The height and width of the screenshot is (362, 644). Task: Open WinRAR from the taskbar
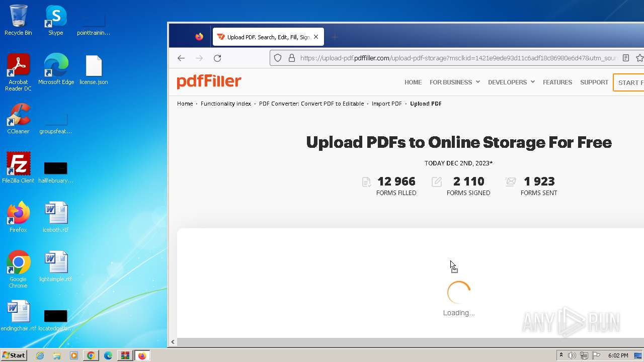125,355
